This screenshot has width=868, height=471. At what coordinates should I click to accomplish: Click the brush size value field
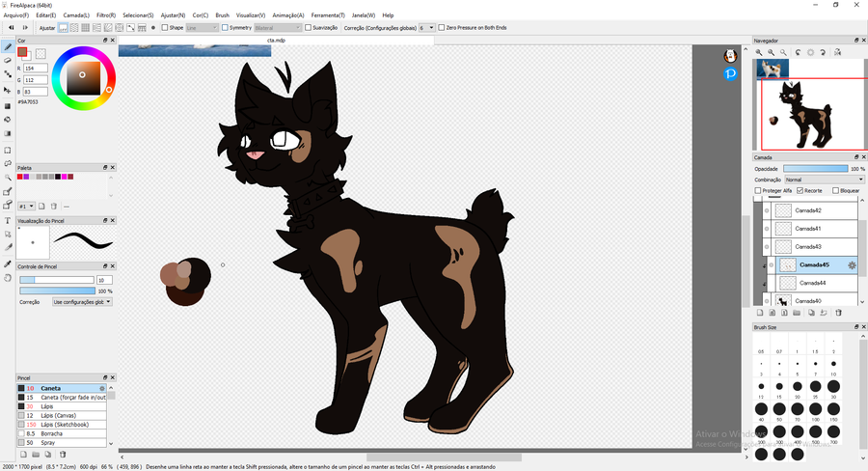pyautogui.click(x=104, y=280)
